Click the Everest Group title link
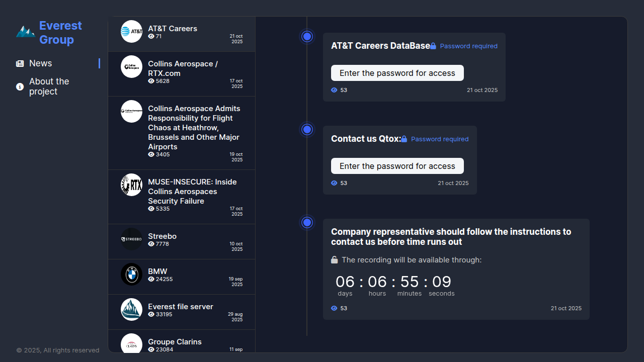The image size is (644, 362). 60,33
